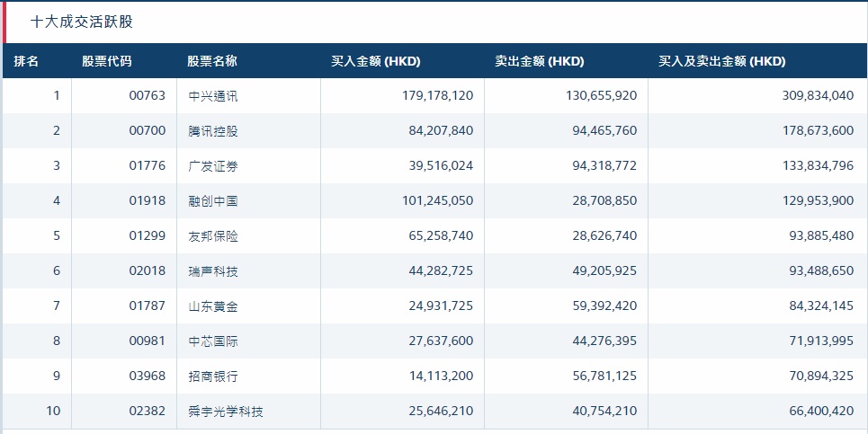Select stock code 01918
This screenshot has height=434, width=868.
(x=148, y=201)
